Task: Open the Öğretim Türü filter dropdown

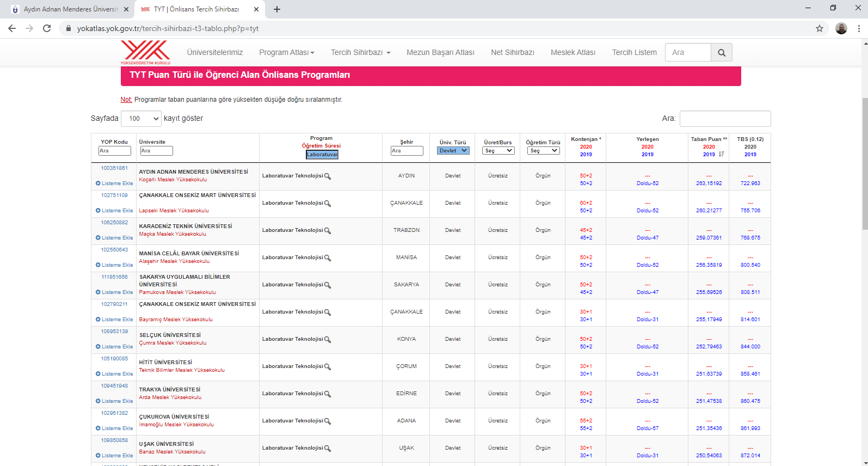Action: [x=543, y=151]
